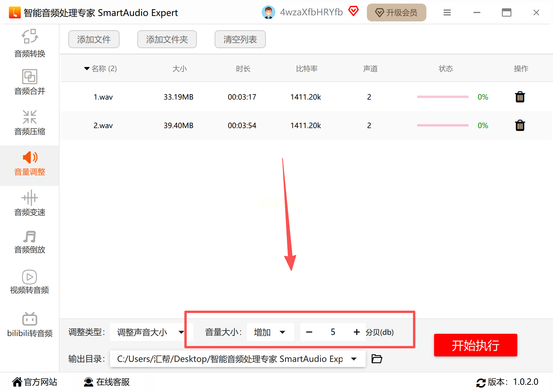Viewport: 553px width, 392px height.
Task: Delete 2.wav with its trash icon
Action: (x=520, y=125)
